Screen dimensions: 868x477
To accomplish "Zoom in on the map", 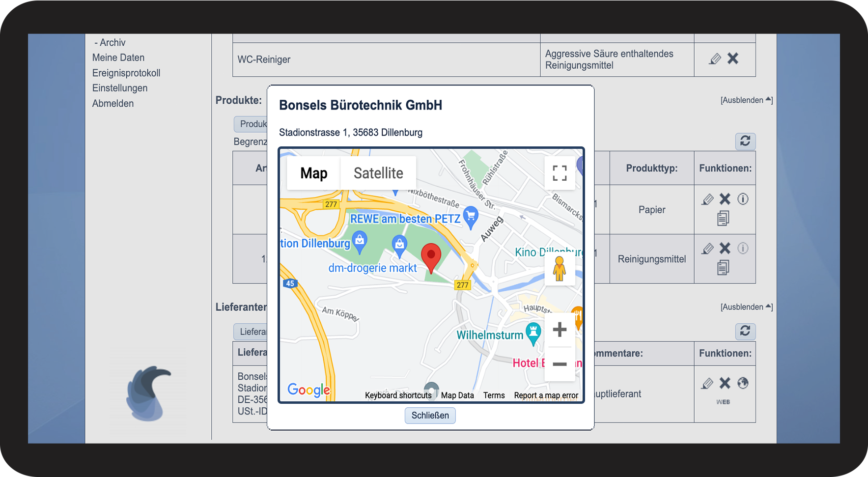I will 560,330.
